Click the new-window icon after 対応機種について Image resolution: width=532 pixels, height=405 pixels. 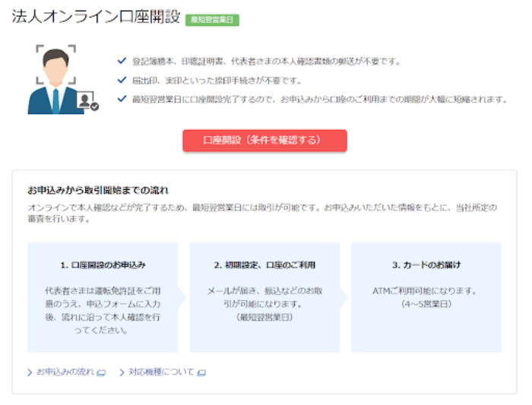[x=201, y=373]
